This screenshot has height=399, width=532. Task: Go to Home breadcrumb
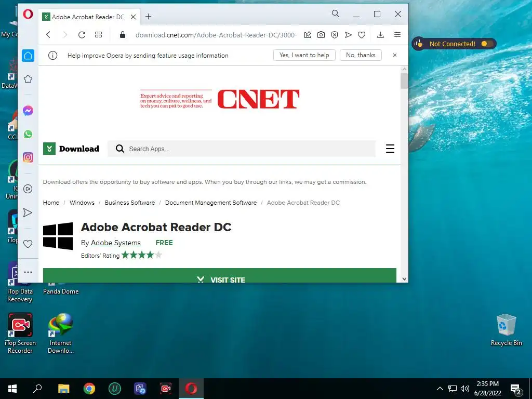[51, 203]
